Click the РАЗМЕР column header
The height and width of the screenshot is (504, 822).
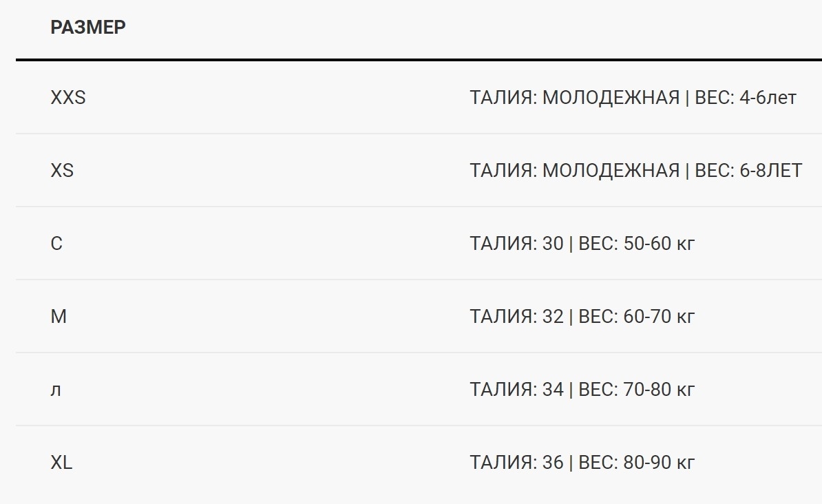coord(88,28)
